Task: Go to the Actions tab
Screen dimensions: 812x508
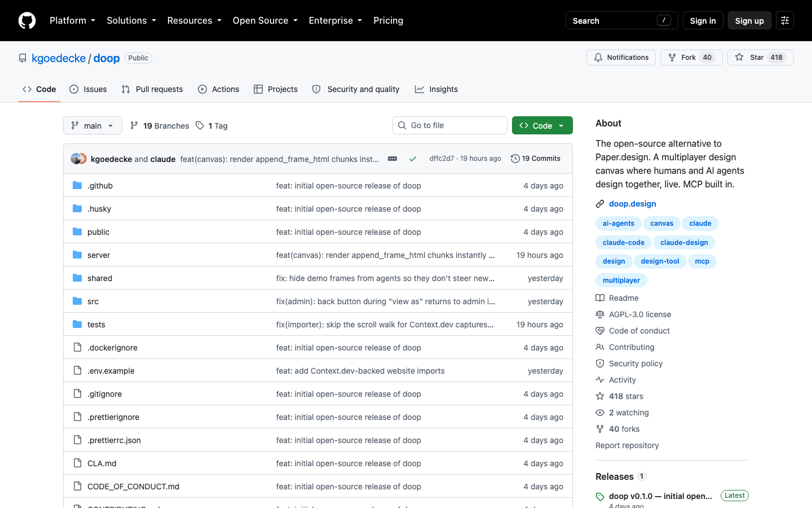Action: coord(219,89)
